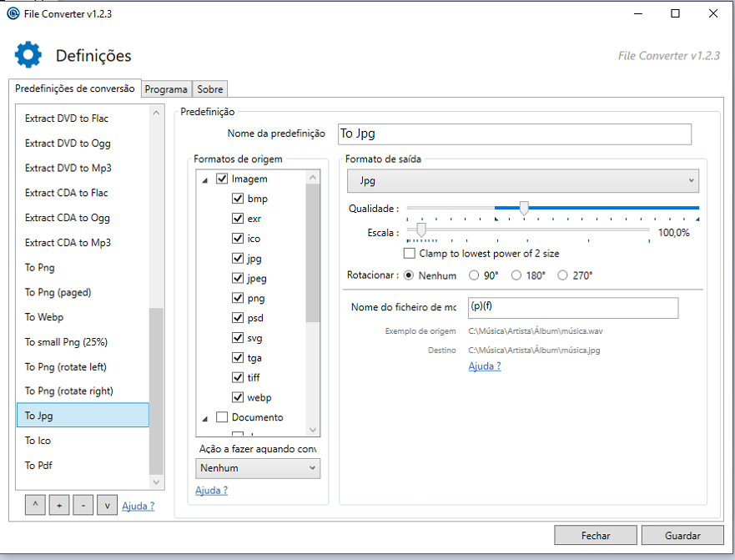Click the Fechar button
The image size is (735, 560).
click(596, 536)
